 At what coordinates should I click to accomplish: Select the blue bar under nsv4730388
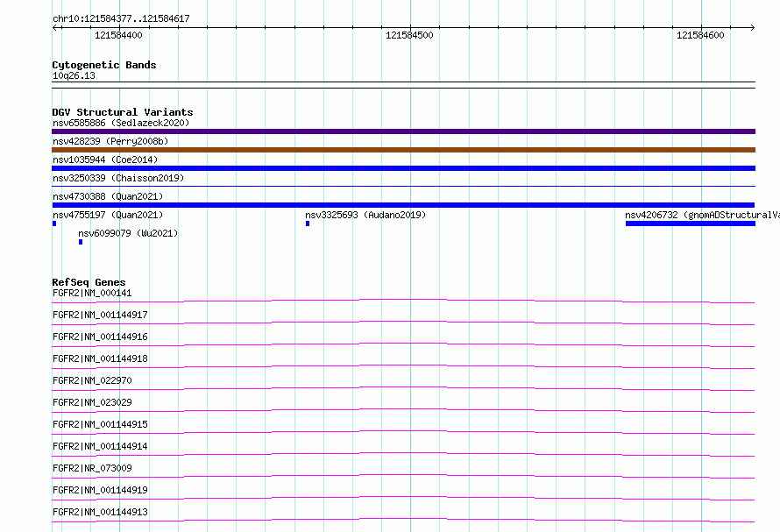click(x=403, y=205)
